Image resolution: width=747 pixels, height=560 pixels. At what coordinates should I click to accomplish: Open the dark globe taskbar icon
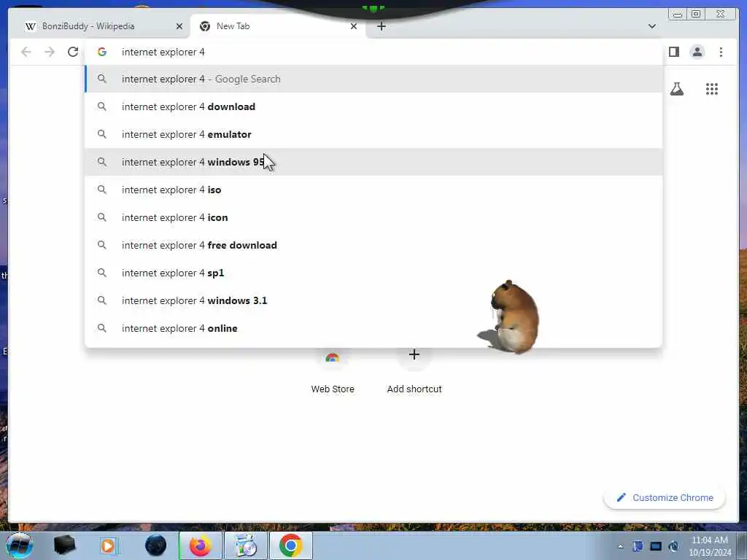155,545
